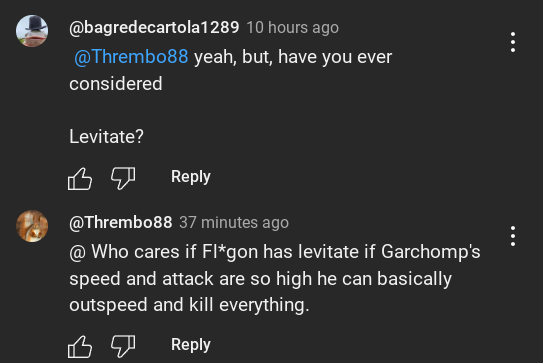Click the word 'Garchomp's' in the reply
This screenshot has width=543, height=363.
431,252
